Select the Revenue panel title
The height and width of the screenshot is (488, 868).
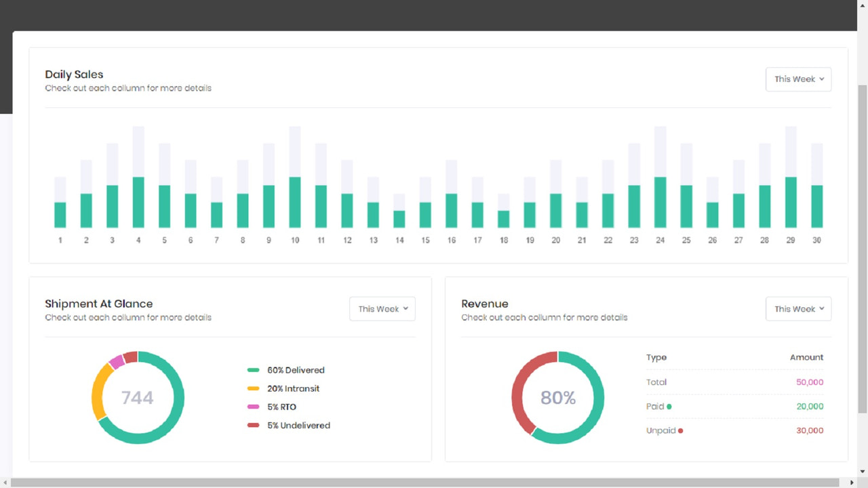pos(485,303)
